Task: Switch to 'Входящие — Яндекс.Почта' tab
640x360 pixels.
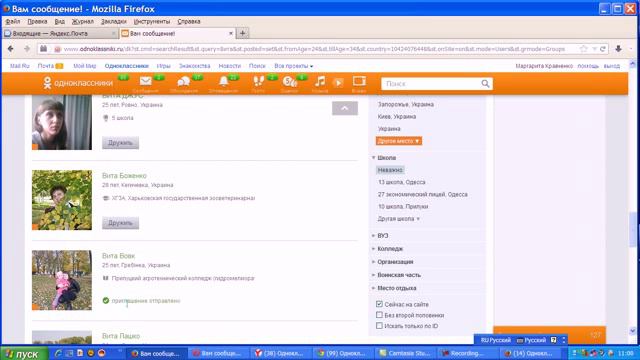Action: tap(60, 33)
